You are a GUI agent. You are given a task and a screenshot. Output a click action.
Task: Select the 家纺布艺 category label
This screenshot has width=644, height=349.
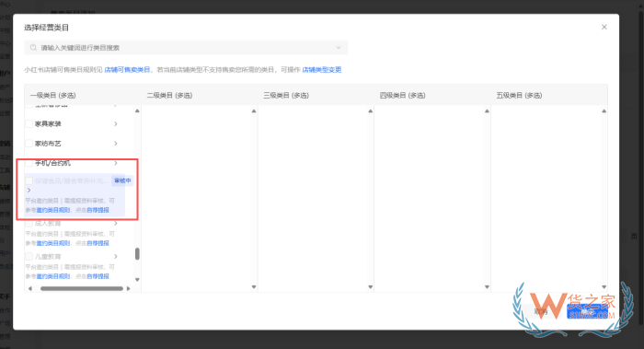point(48,144)
